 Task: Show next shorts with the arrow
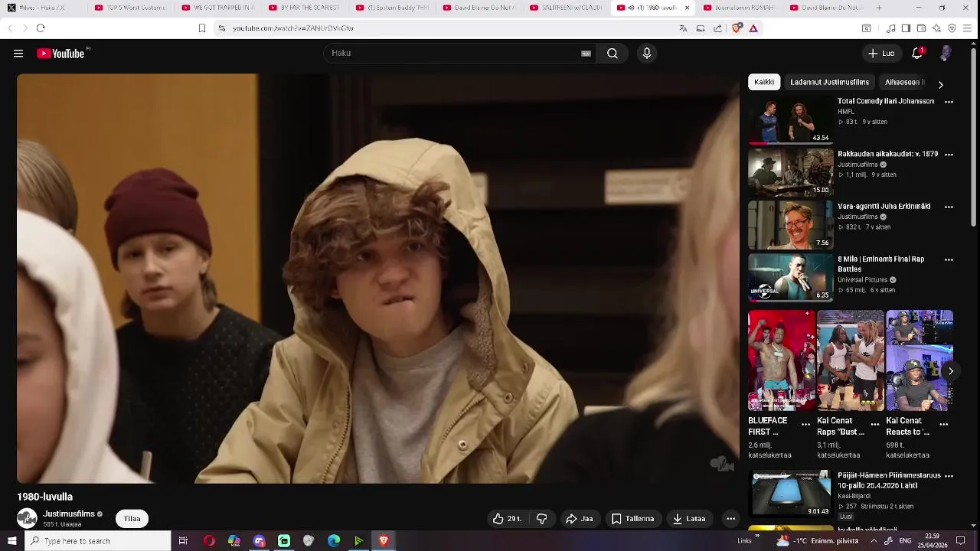(x=950, y=371)
